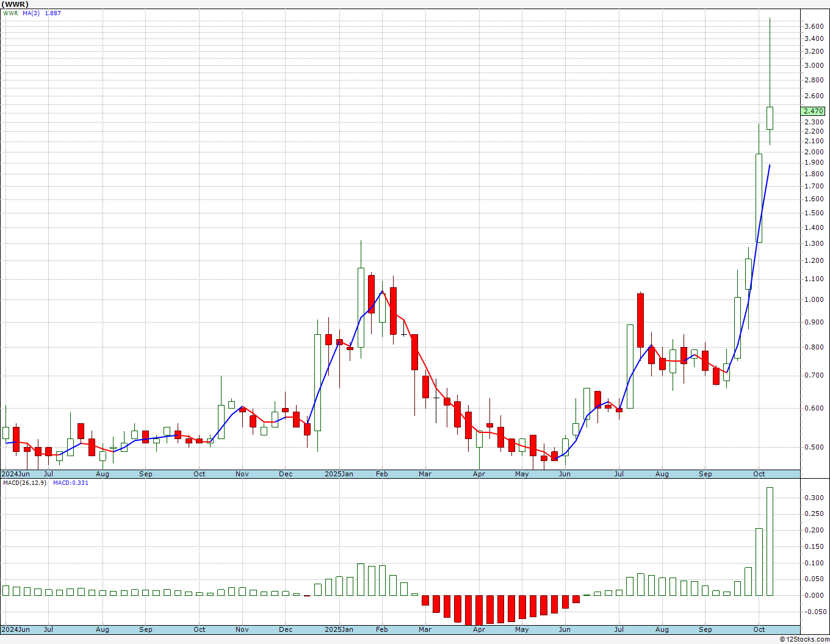Click the 0.300 MACD axis label
Image resolution: width=830 pixels, height=644 pixels.
(x=814, y=498)
